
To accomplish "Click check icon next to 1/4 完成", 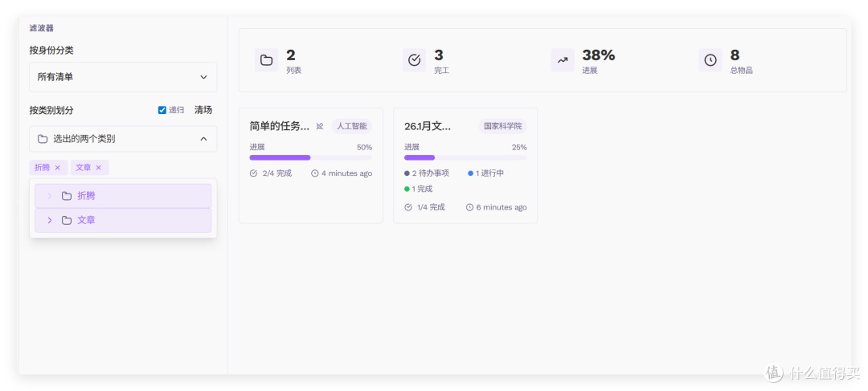I will 408,207.
